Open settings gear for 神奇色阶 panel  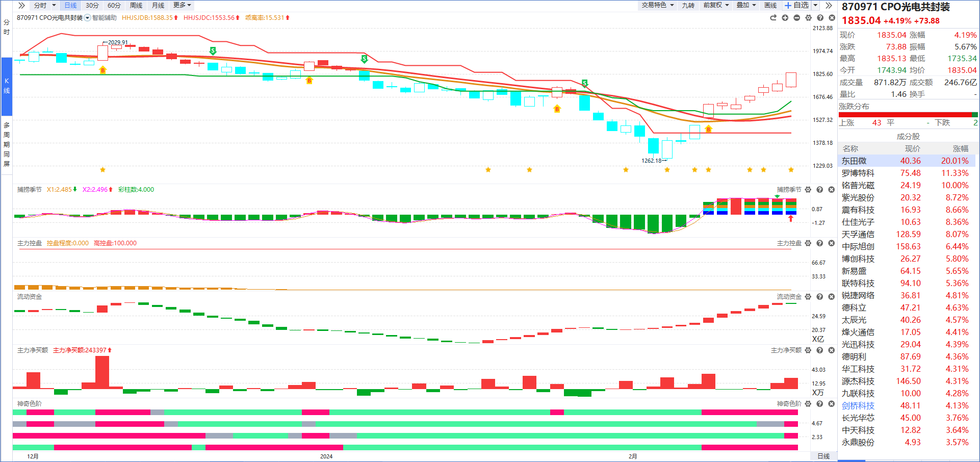click(x=808, y=404)
